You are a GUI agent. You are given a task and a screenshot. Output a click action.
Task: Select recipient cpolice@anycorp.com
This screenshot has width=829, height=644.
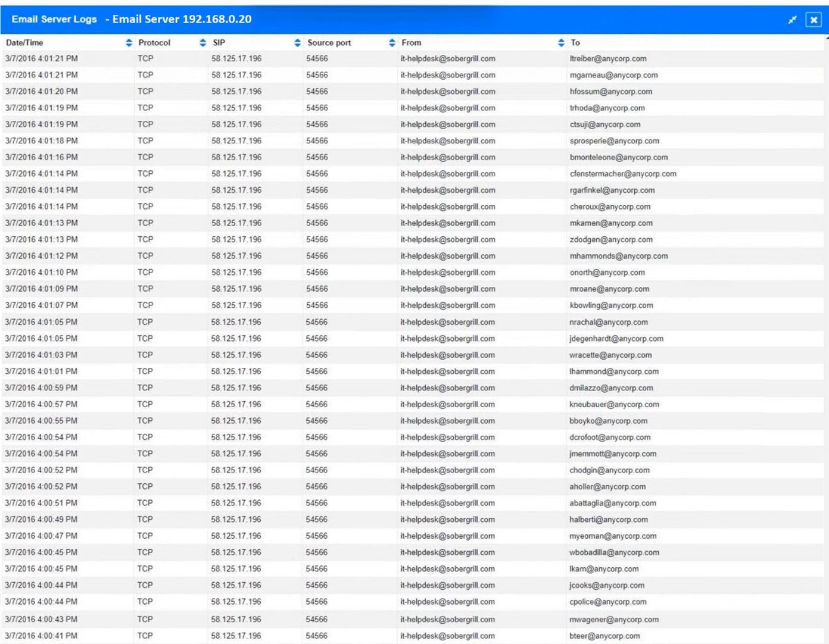pyautogui.click(x=608, y=602)
